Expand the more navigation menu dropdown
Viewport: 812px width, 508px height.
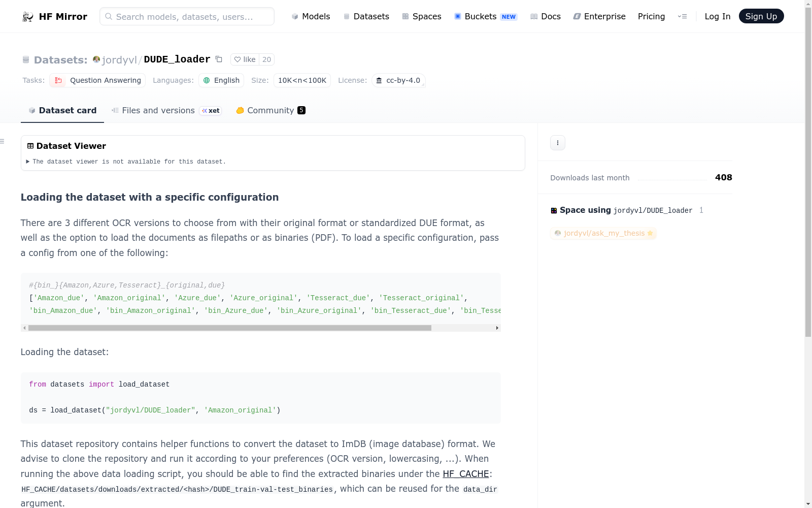pyautogui.click(x=683, y=16)
